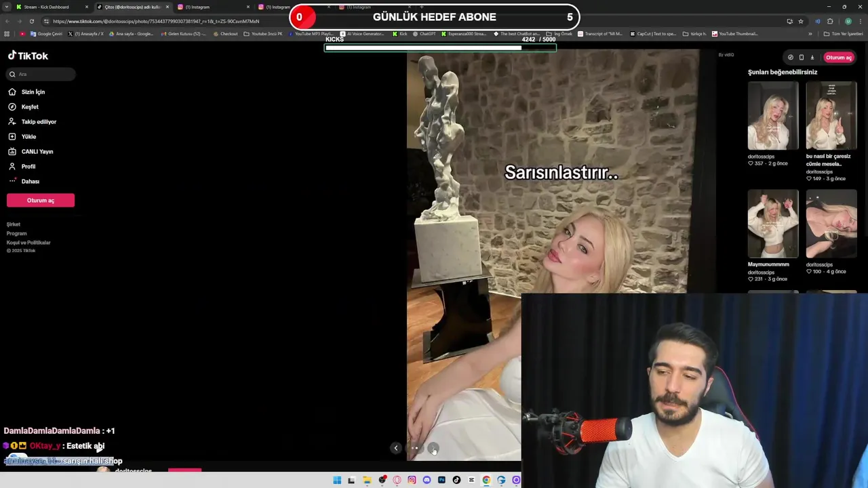Open the Google Çeviri bookmark

coord(47,34)
